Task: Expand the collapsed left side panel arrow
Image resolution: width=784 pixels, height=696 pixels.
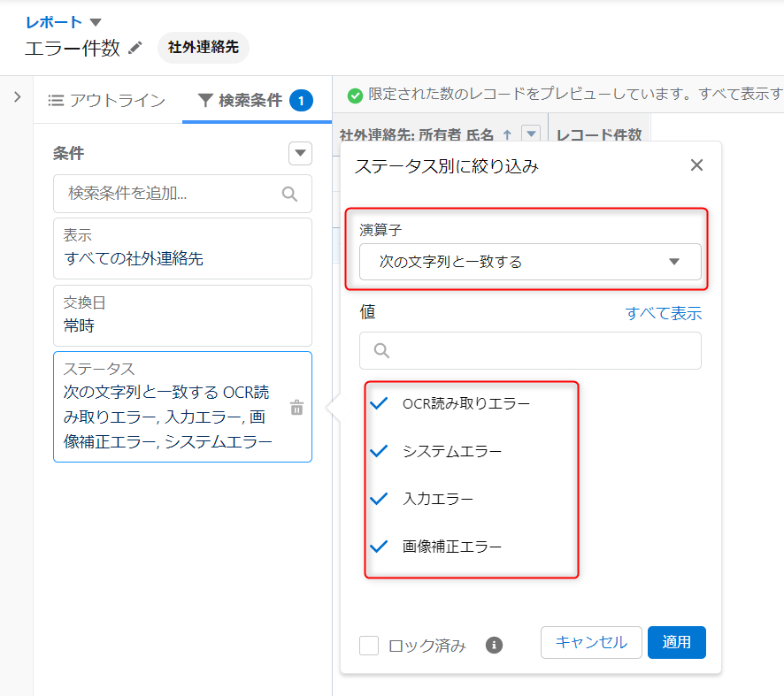Action: click(x=17, y=97)
